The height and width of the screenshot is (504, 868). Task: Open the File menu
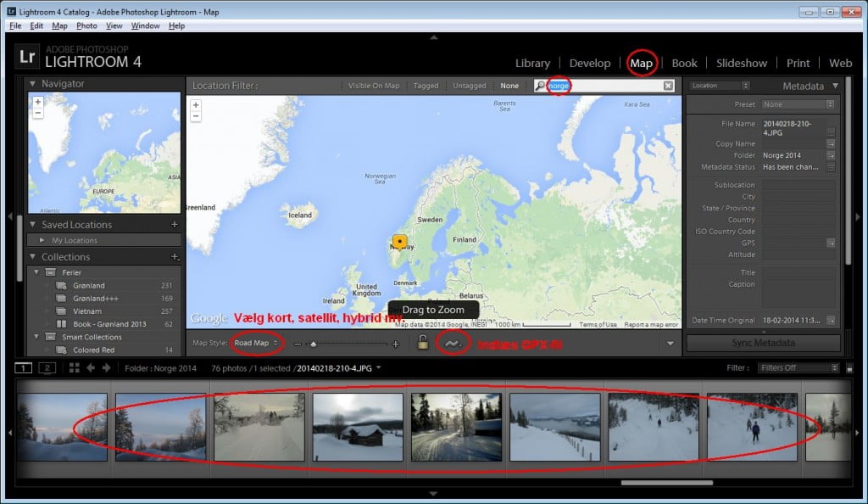[x=15, y=25]
